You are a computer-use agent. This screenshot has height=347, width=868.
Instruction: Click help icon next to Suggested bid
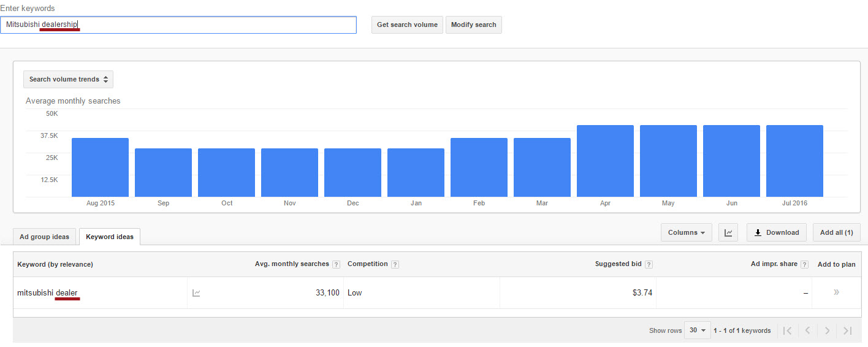[649, 264]
